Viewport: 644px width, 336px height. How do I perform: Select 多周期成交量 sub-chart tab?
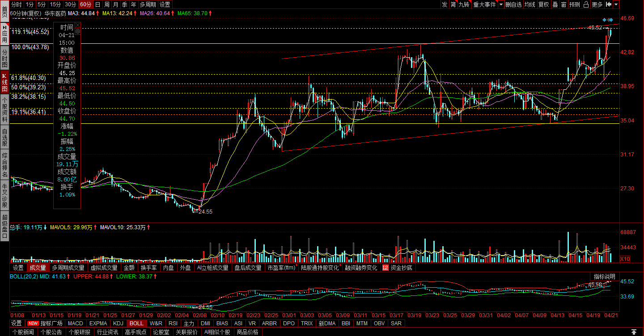(x=68, y=268)
